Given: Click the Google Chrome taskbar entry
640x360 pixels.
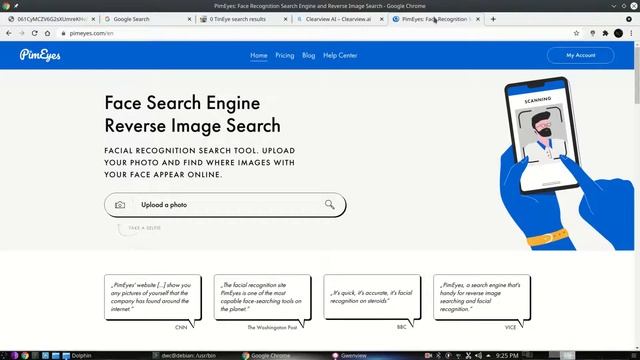Looking at the screenshot, I should point(266,356).
